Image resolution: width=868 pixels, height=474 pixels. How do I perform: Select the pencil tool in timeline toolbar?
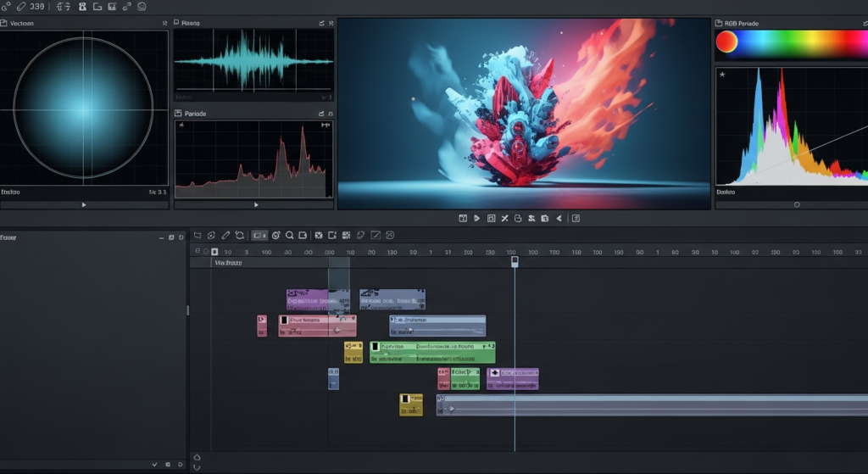coord(225,235)
